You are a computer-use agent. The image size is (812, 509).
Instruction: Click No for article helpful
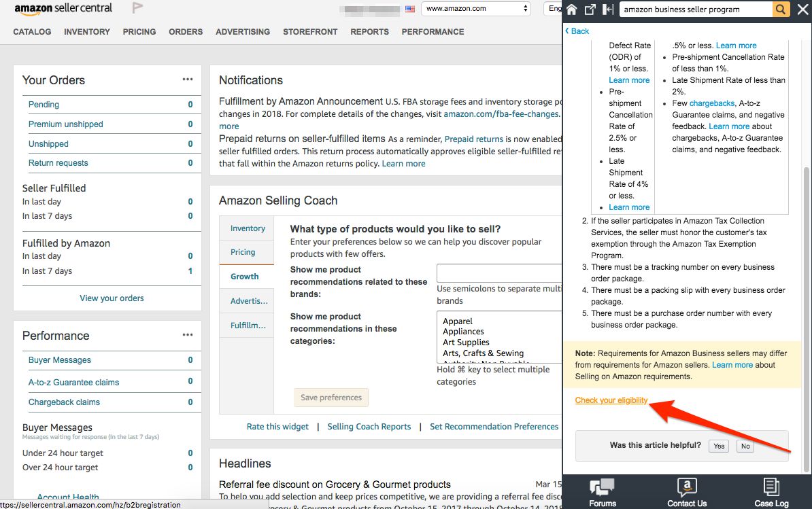pos(745,446)
